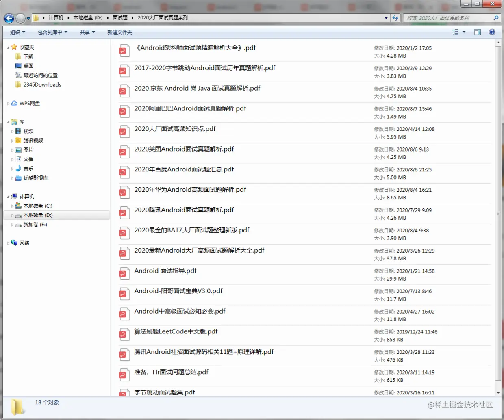Click PDF icon of 准备、Hr面试问题总结
This screenshot has width=504, height=420.
tap(124, 376)
